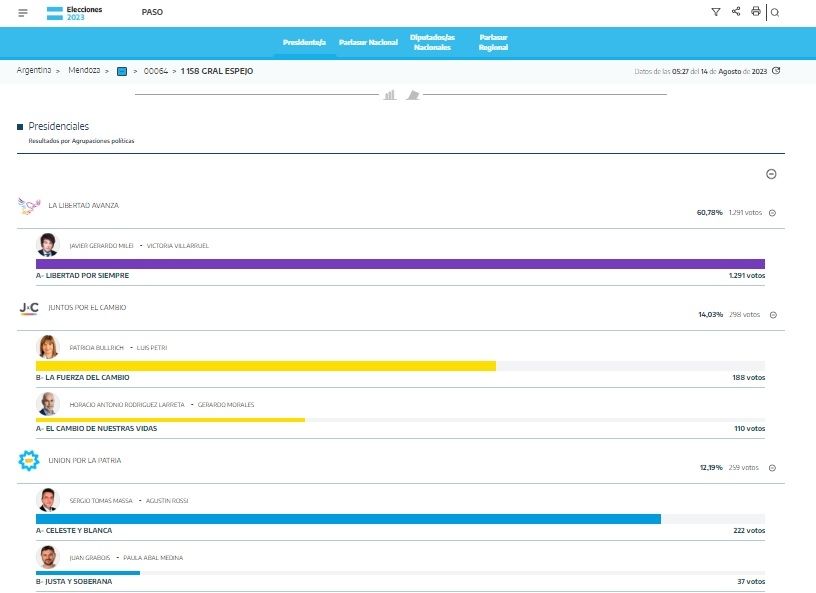The height and width of the screenshot is (593, 816).
Task: Switch to bar chart view icon
Action: coord(389,95)
